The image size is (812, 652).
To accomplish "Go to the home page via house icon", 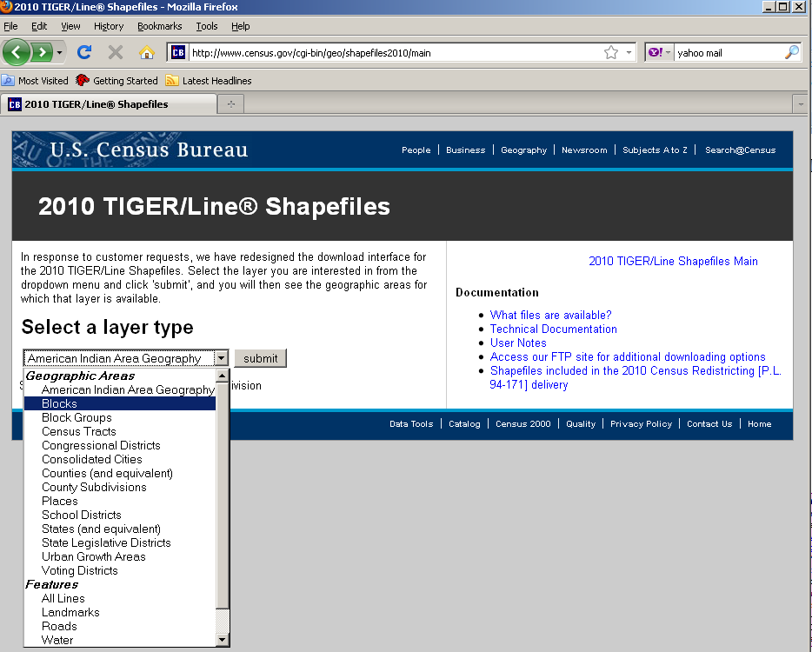I will pyautogui.click(x=147, y=52).
